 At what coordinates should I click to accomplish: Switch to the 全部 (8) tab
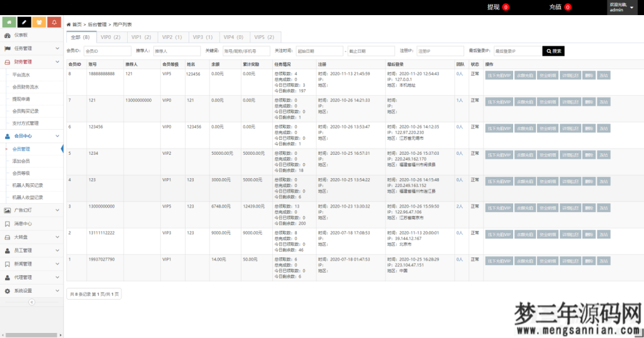(80, 37)
